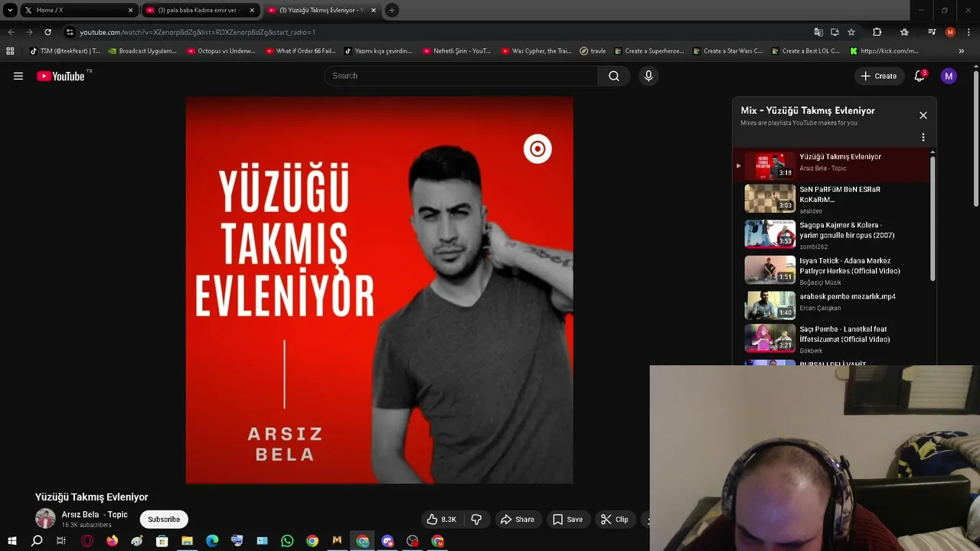Open Microsoft Edge from taskbar
The image size is (980, 551).
(x=212, y=541)
